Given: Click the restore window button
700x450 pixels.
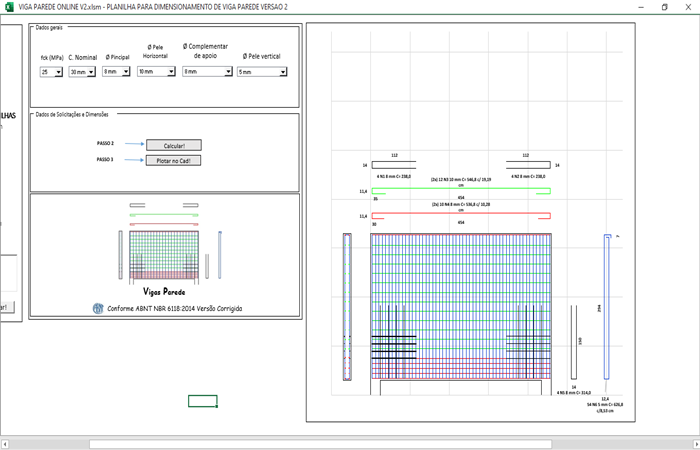Looking at the screenshot, I should coord(664,6).
